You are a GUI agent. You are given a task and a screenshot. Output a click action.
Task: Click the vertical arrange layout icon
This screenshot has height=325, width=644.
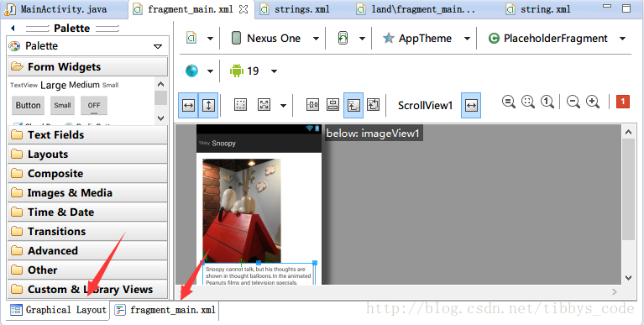pos(332,104)
